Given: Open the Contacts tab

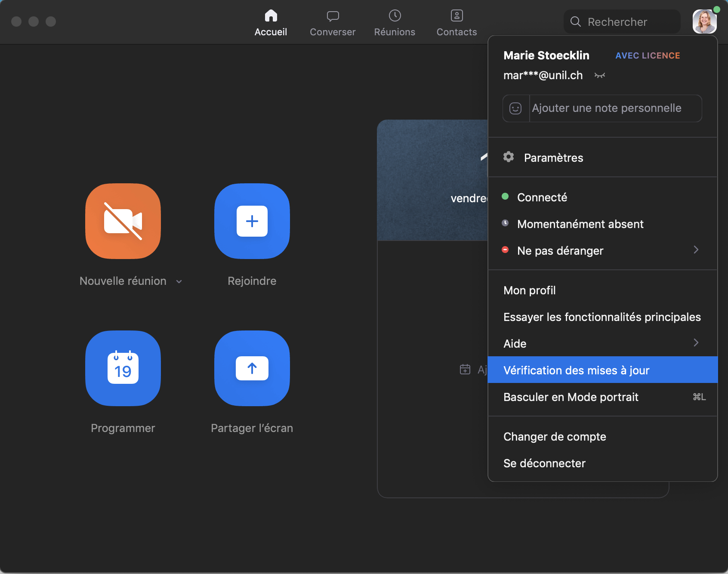Looking at the screenshot, I should coord(457,22).
